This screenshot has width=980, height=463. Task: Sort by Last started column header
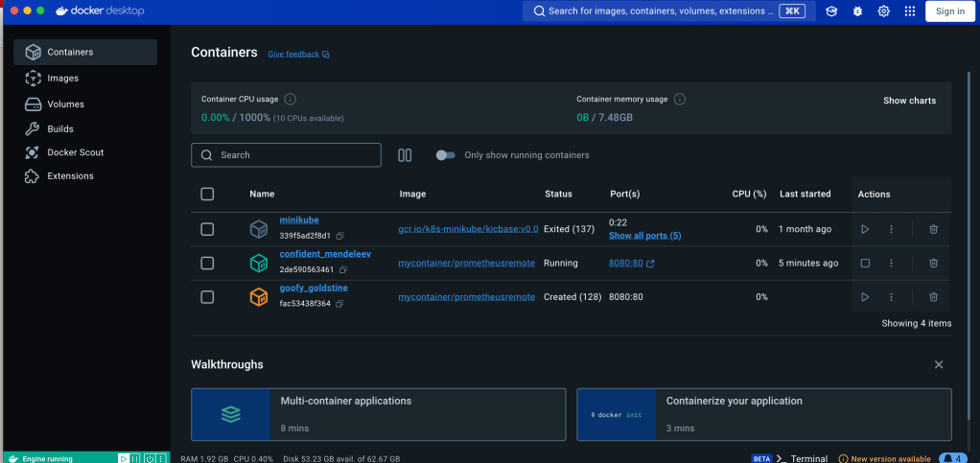coord(805,195)
